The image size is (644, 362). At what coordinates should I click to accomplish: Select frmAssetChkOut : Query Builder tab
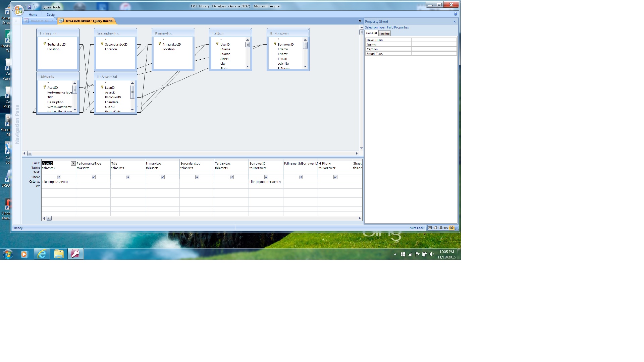[x=87, y=21]
